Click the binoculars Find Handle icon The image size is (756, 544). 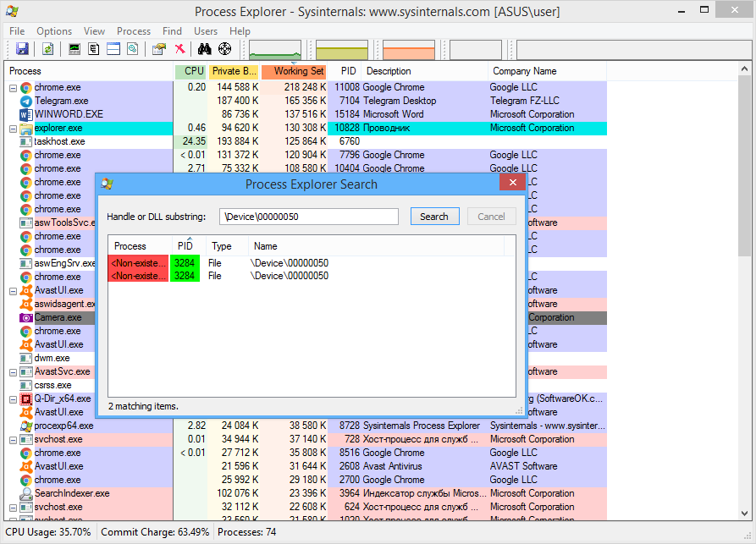204,49
